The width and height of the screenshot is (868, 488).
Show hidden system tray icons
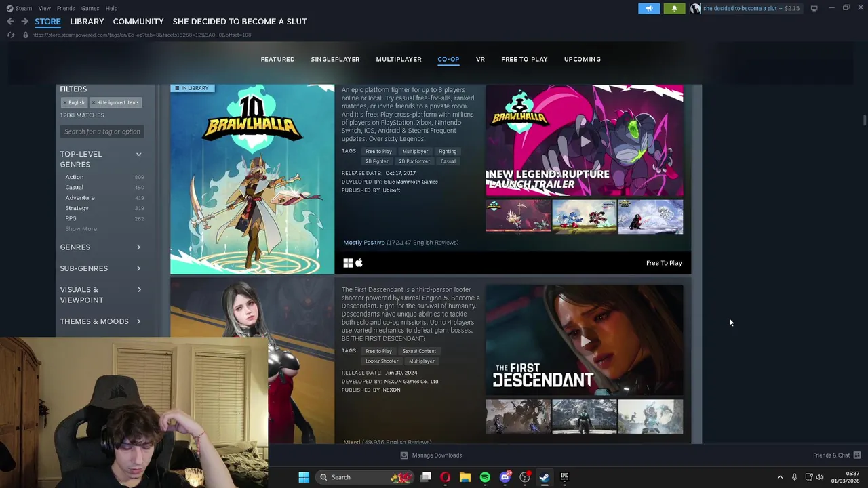pos(780,477)
